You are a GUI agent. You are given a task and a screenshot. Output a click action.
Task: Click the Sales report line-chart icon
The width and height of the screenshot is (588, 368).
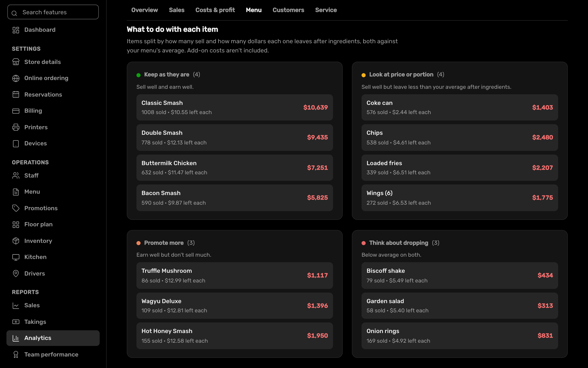[x=16, y=306]
